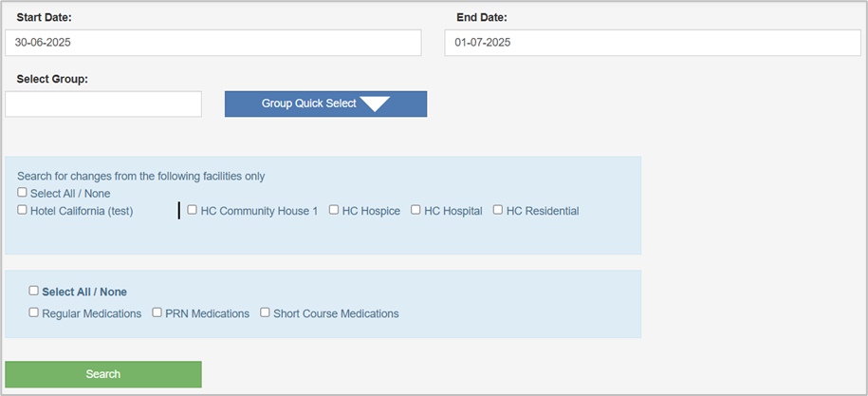Toggle medications Select All / None checkbox
Screen dimensions: 868x396
pyautogui.click(x=34, y=292)
